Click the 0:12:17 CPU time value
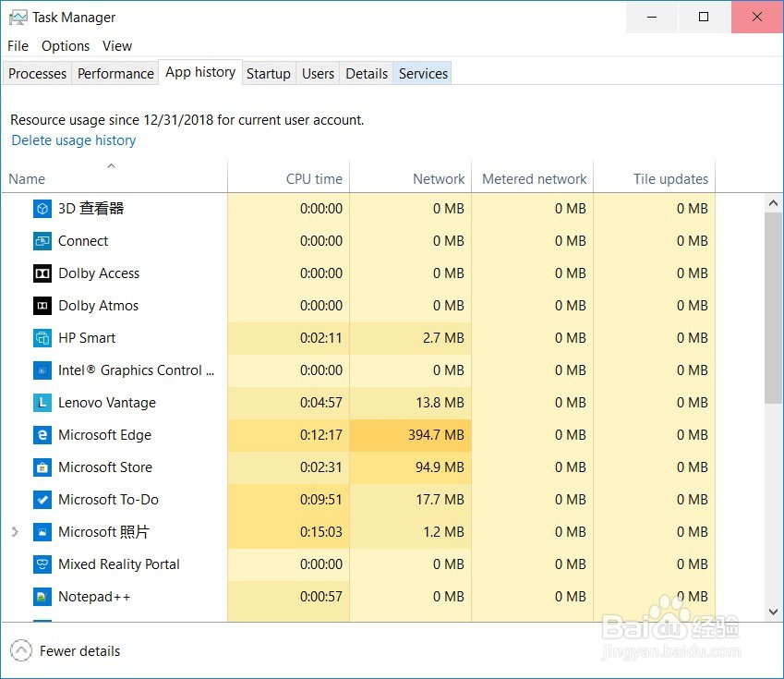 click(x=321, y=435)
